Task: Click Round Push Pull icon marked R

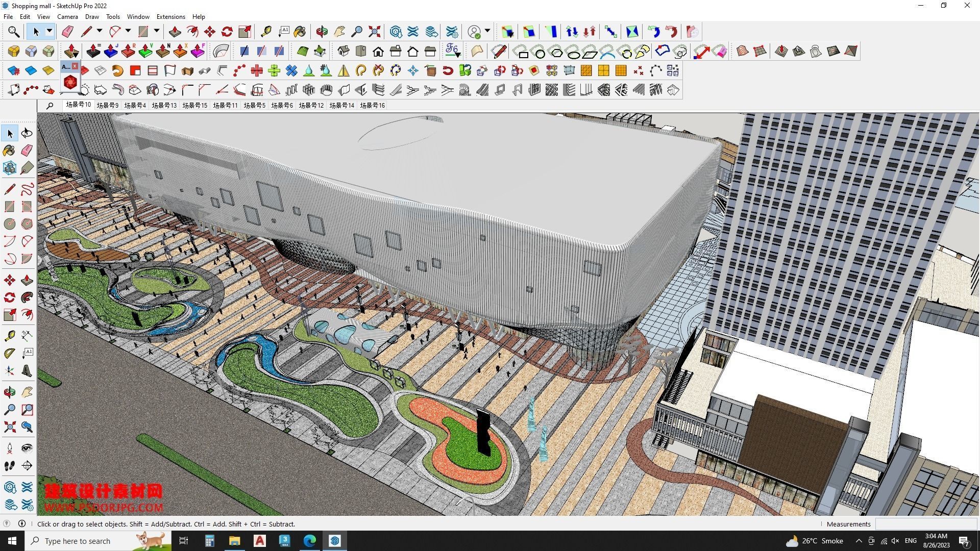Action: [128, 51]
